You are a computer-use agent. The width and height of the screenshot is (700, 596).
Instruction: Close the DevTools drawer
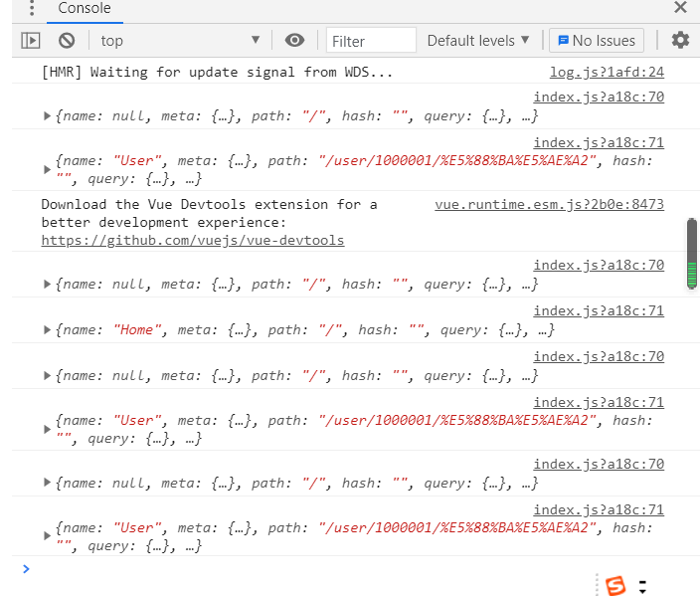pos(680,7)
